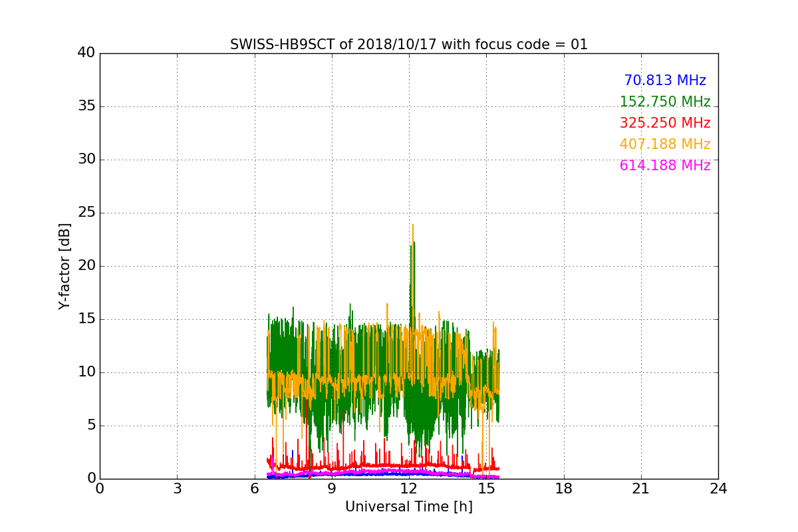Click the y-axis tick label 30
The width and height of the screenshot is (798, 532).
click(x=86, y=160)
